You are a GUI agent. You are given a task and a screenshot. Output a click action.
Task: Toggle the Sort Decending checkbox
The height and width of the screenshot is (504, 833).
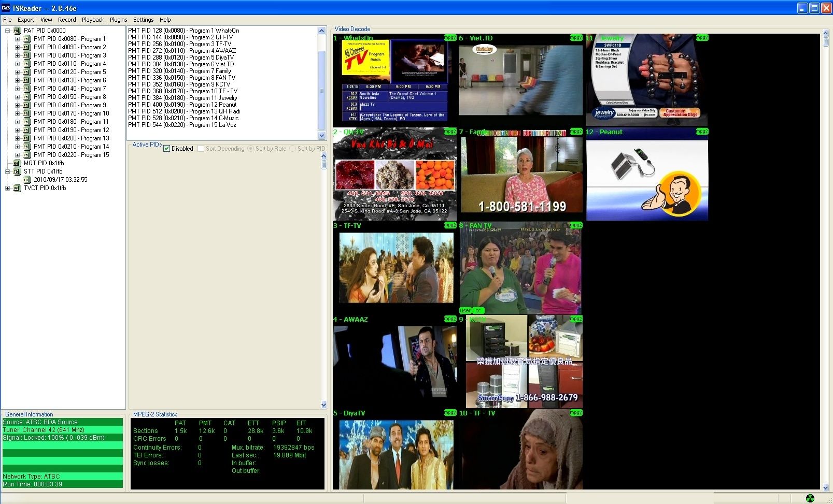pyautogui.click(x=201, y=149)
